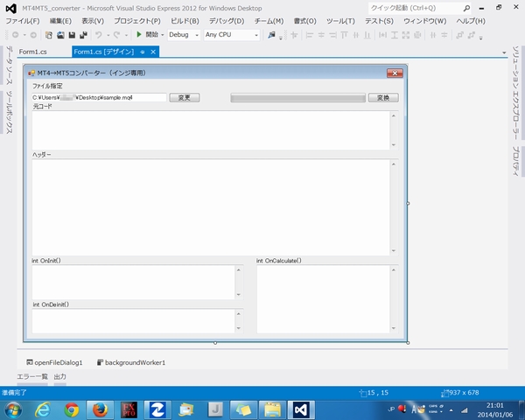Click the Align Tops layout icon
Viewport: 525px width, 420px height.
coord(344,35)
